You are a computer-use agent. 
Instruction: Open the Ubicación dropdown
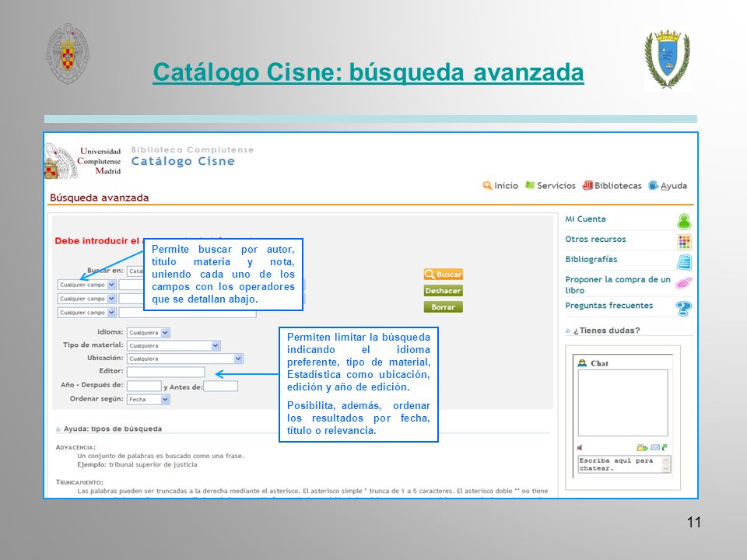[185, 359]
